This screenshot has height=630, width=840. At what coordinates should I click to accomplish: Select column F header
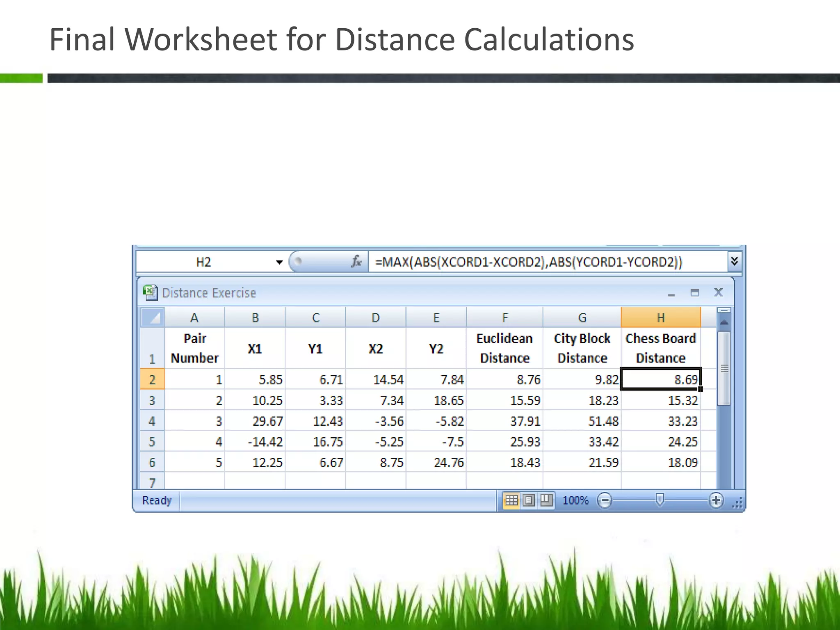coord(504,317)
